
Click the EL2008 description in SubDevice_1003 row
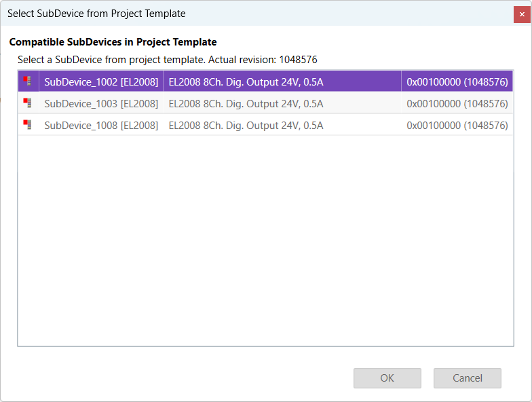(246, 103)
